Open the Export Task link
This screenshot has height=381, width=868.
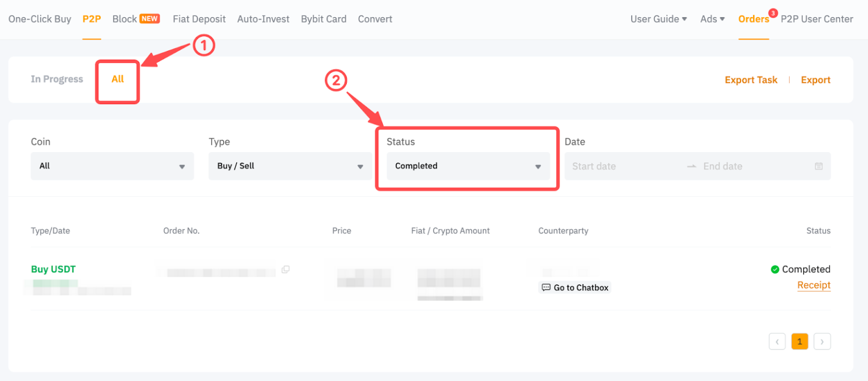(751, 80)
